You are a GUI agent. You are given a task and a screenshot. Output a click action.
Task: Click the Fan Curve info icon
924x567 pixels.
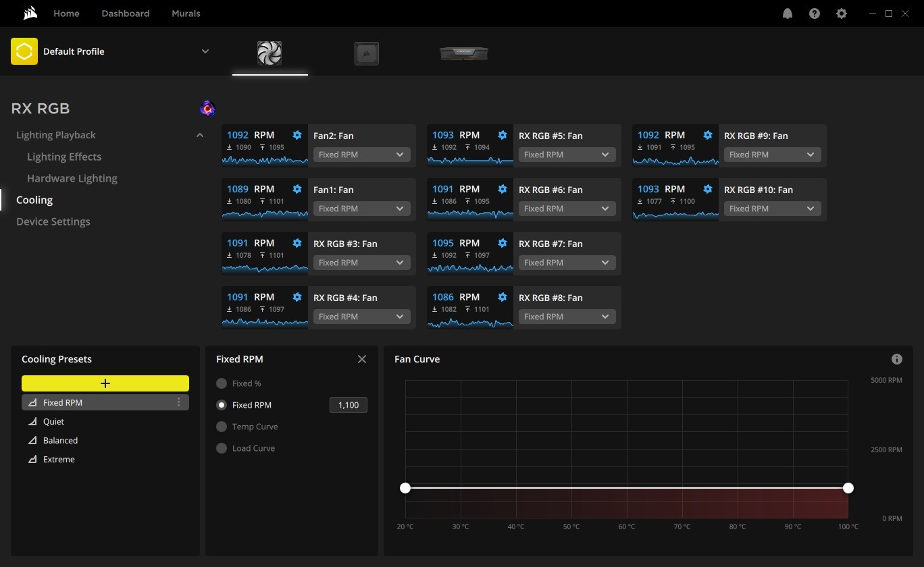896,359
